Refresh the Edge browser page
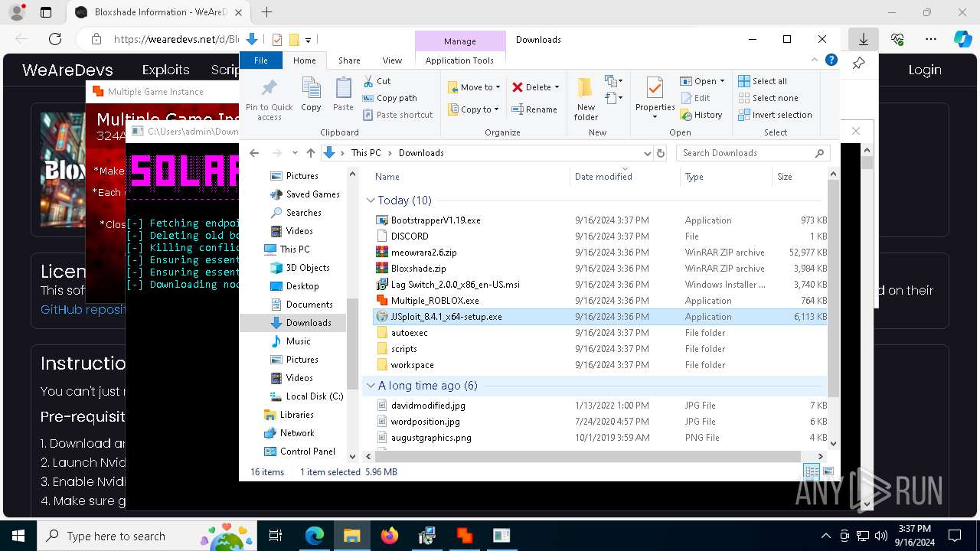Screen dimensions: 980x551 click(x=55, y=39)
